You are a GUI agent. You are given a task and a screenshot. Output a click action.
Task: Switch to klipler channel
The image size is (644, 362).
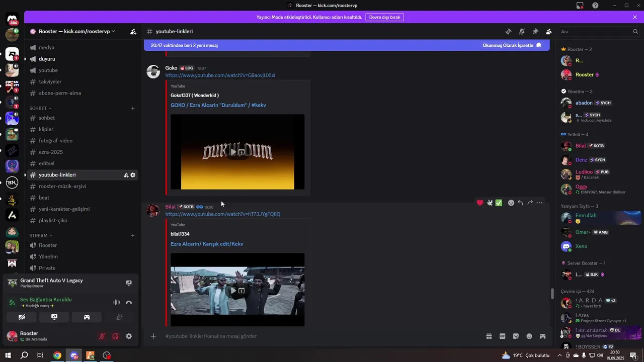pyautogui.click(x=83, y=129)
